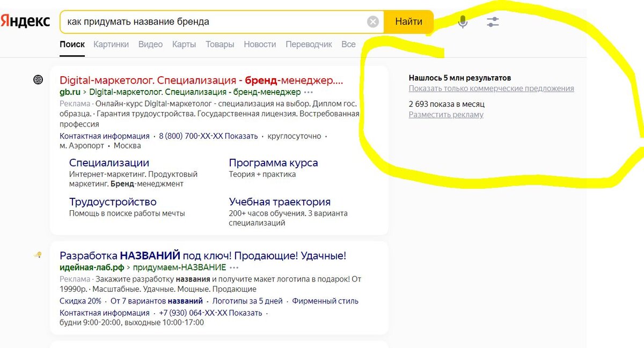
Task: Open the Товары tab
Action: click(220, 45)
